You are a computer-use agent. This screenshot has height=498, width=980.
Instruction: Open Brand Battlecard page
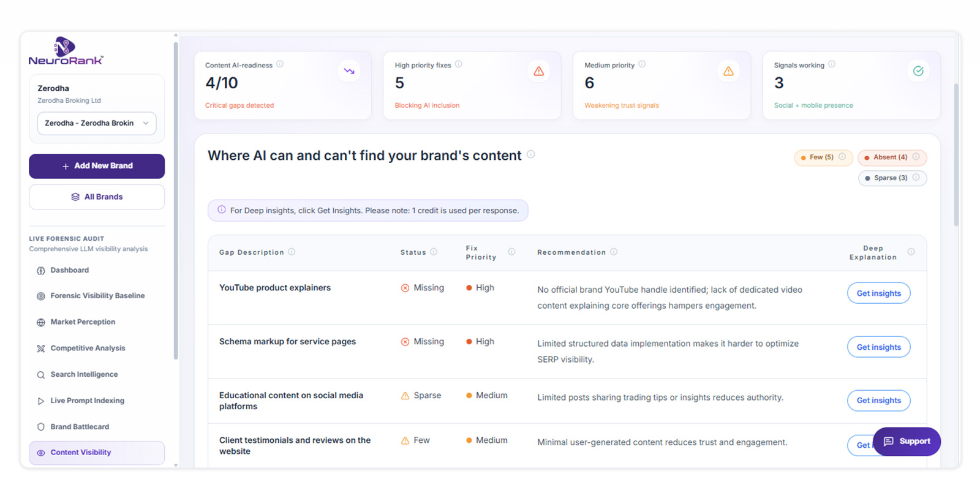tap(80, 427)
